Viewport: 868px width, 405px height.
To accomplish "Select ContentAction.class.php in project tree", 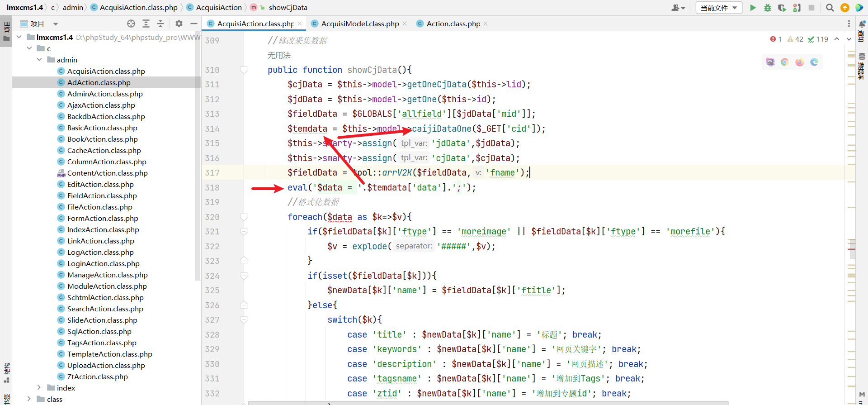I will pyautogui.click(x=107, y=173).
